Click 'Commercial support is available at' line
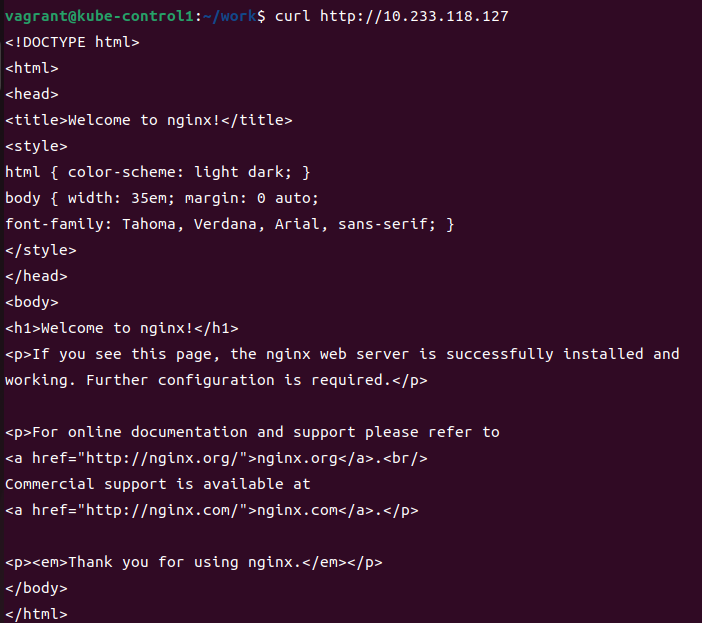The image size is (702, 623). pyautogui.click(x=158, y=484)
